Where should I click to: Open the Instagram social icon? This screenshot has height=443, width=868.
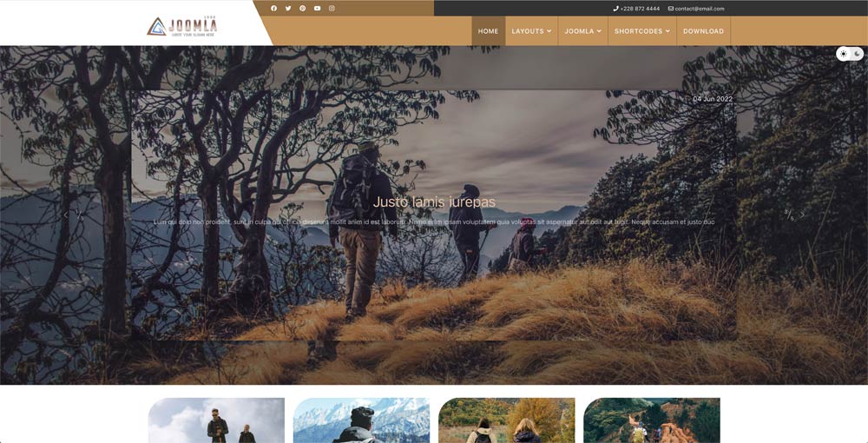coord(332,9)
